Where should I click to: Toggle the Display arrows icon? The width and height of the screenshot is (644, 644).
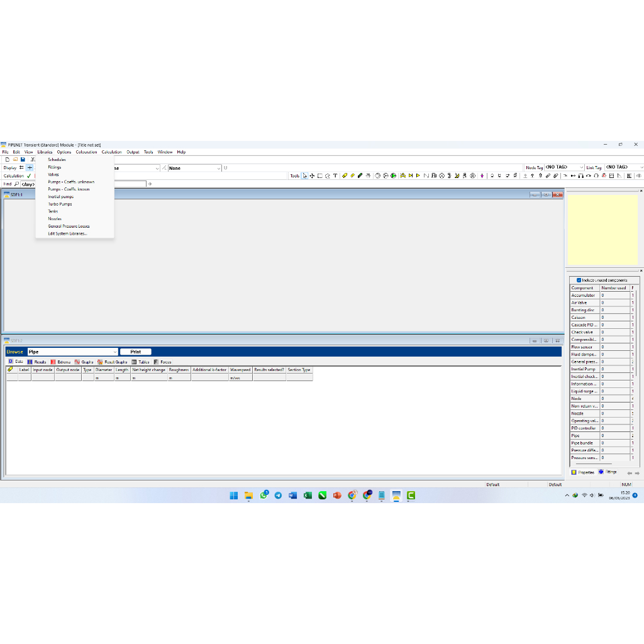(21, 167)
